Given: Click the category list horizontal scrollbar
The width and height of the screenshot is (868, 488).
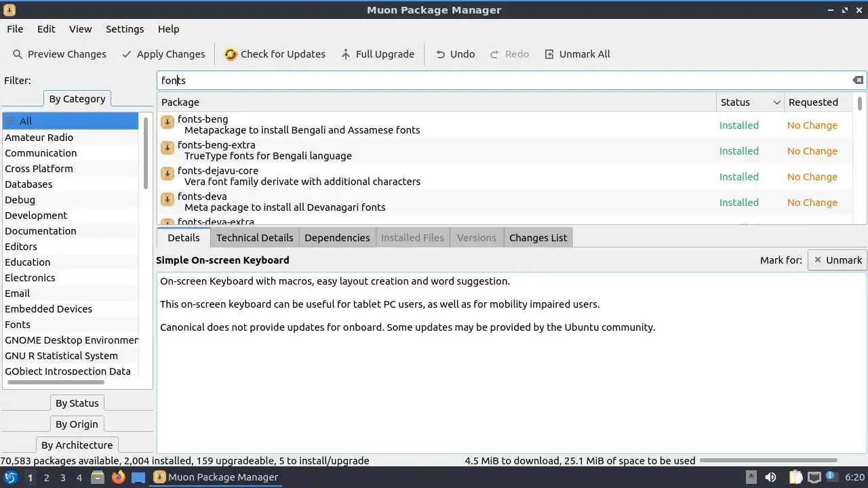Looking at the screenshot, I should [x=56, y=382].
